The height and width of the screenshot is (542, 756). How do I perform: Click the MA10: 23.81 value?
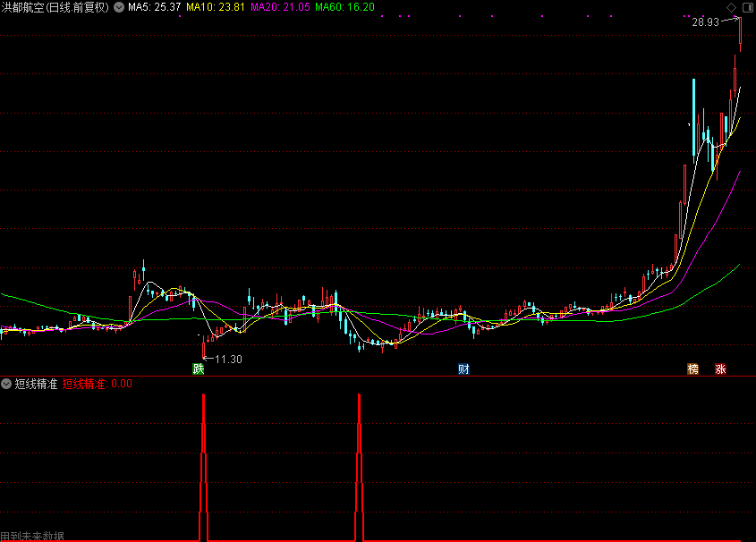click(x=216, y=7)
